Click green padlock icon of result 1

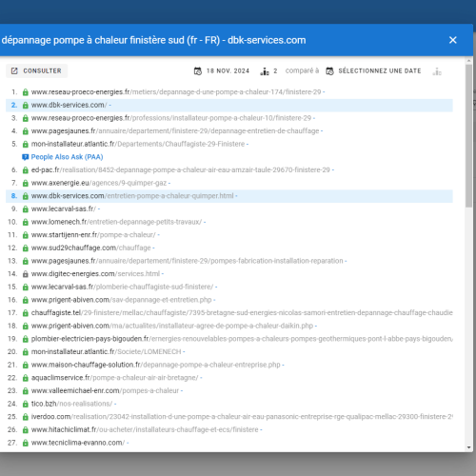[x=26, y=92]
